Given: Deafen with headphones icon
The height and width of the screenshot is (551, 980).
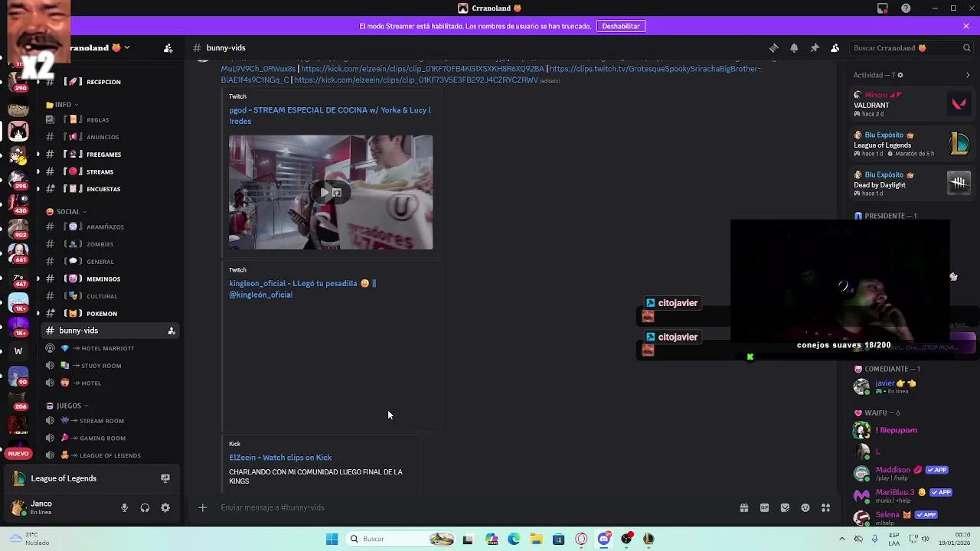Looking at the screenshot, I should click(x=145, y=507).
